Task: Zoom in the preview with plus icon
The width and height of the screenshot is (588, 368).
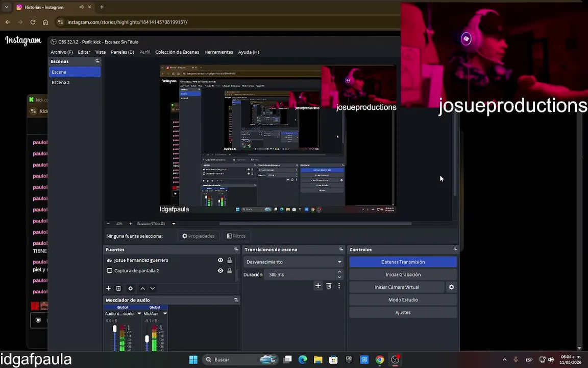Action: coord(131,223)
